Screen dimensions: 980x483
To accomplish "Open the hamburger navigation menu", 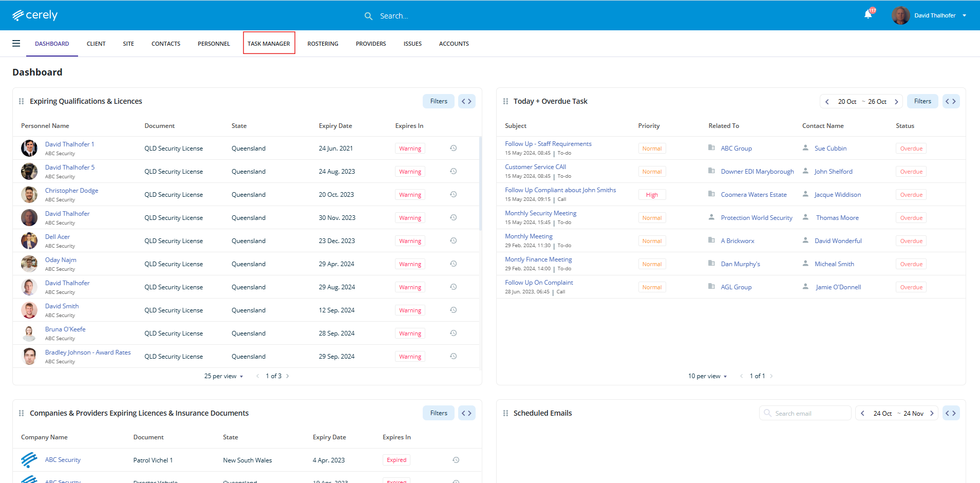I will coord(16,44).
